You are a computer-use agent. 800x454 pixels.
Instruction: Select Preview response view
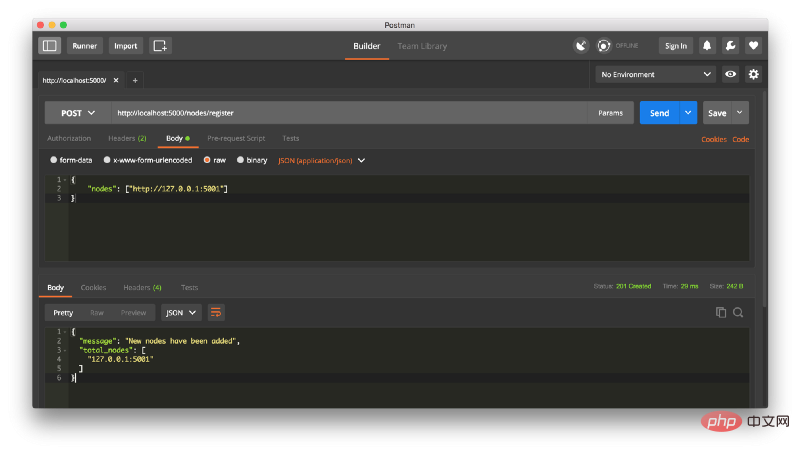[134, 312]
